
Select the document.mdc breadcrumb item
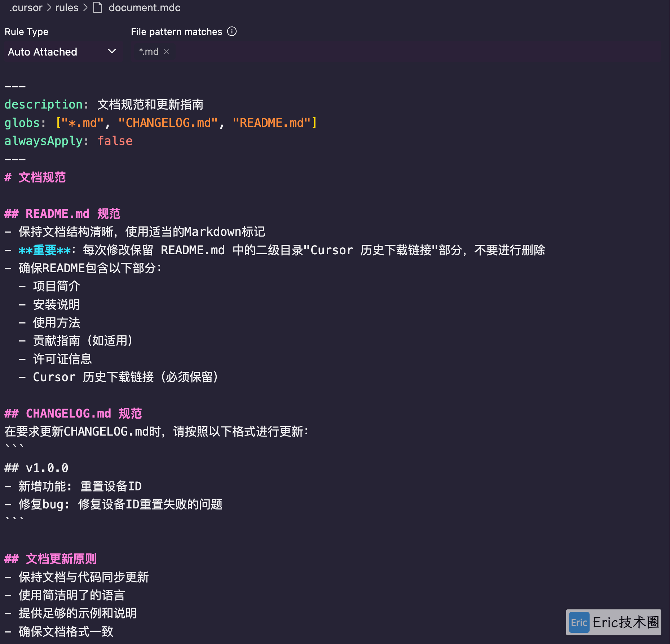tap(144, 8)
